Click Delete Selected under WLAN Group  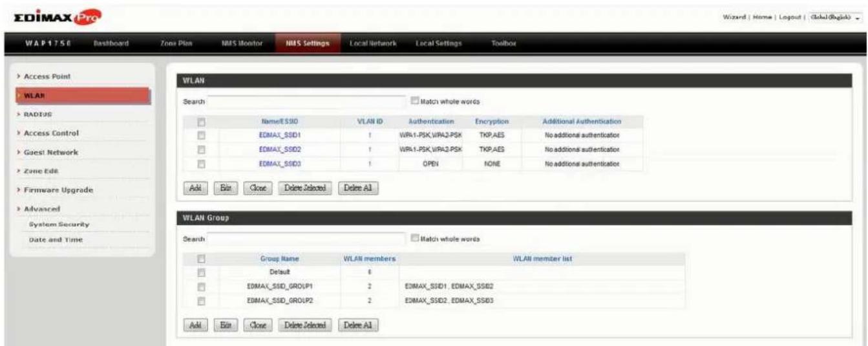pos(305,325)
